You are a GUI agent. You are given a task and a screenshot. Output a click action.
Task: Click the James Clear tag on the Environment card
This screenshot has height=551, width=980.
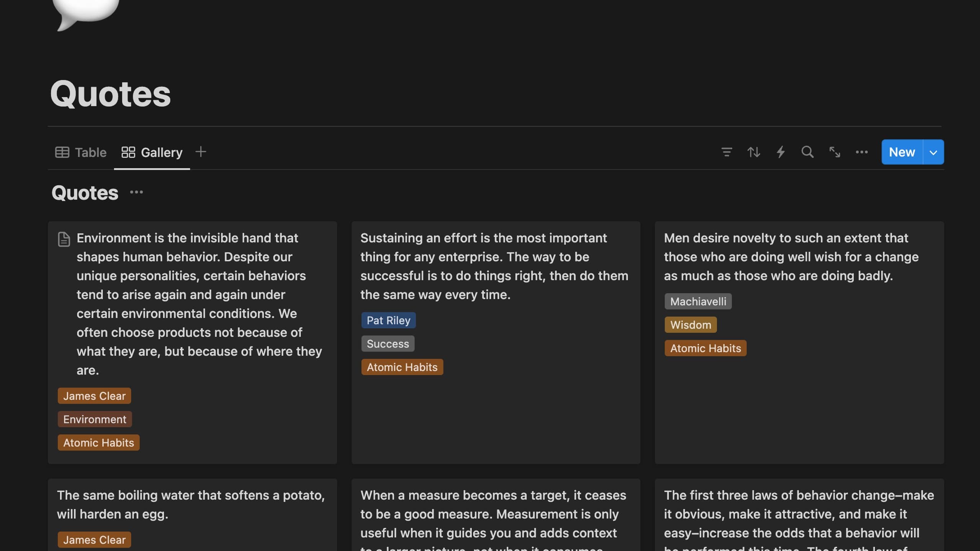click(x=94, y=396)
